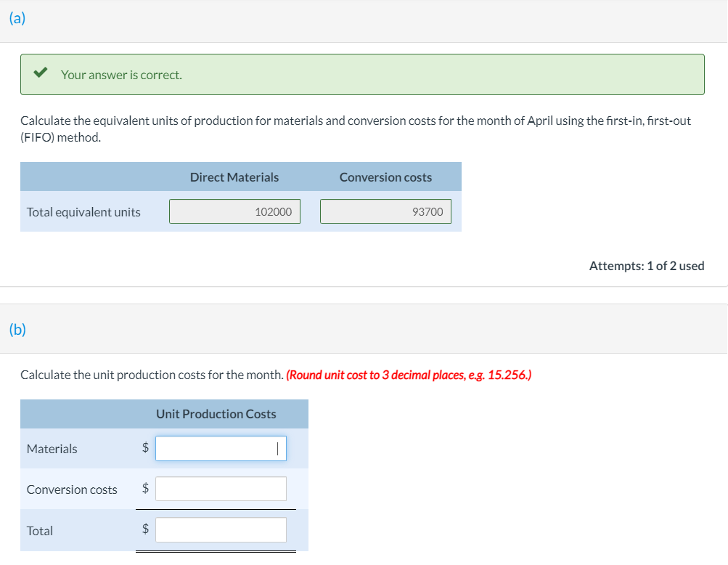This screenshot has width=728, height=565.
Task: Click the green checkmark icon
Action: point(41,73)
